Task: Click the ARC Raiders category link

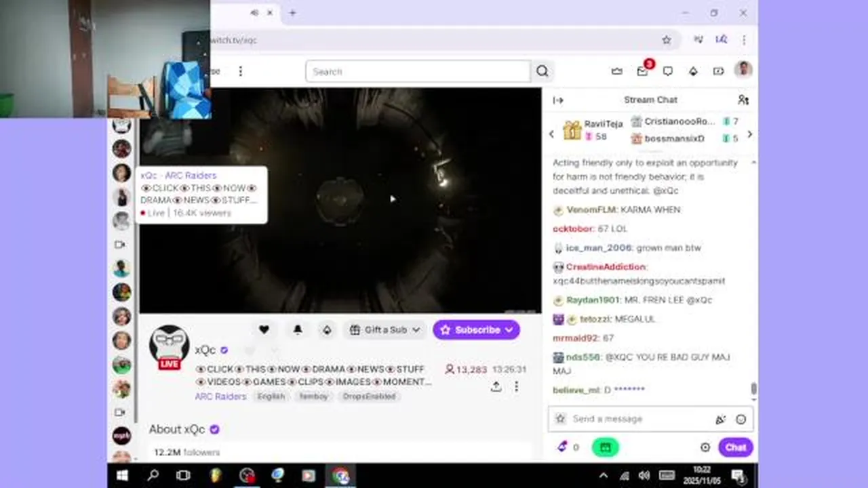Action: 220,396
